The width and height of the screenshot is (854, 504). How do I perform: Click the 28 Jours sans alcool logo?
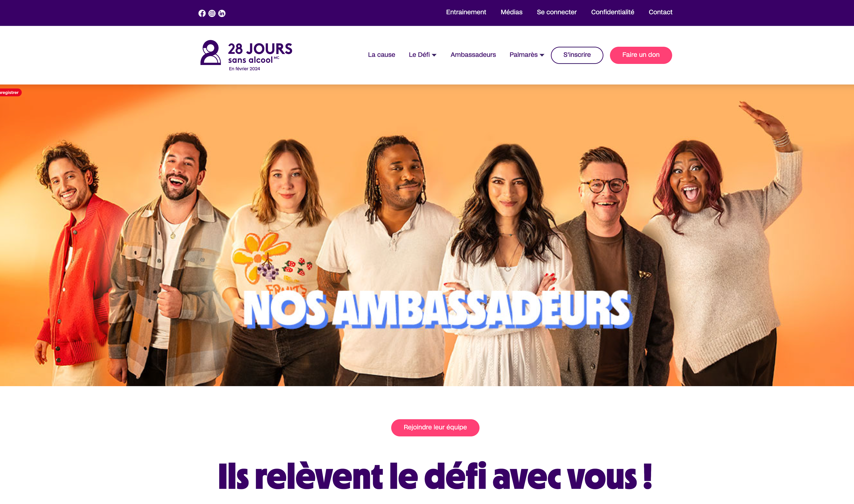click(x=246, y=55)
